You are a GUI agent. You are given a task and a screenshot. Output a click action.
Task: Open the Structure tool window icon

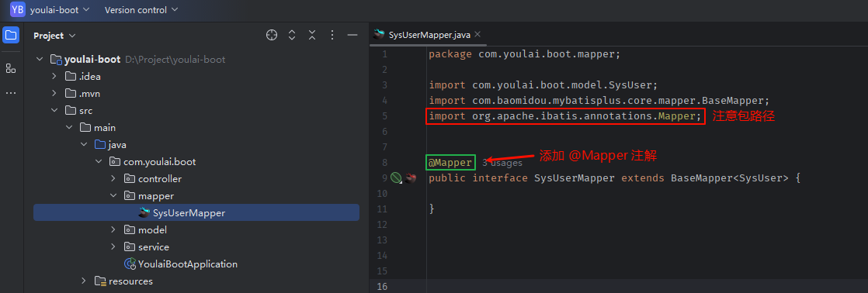pyautogui.click(x=11, y=68)
